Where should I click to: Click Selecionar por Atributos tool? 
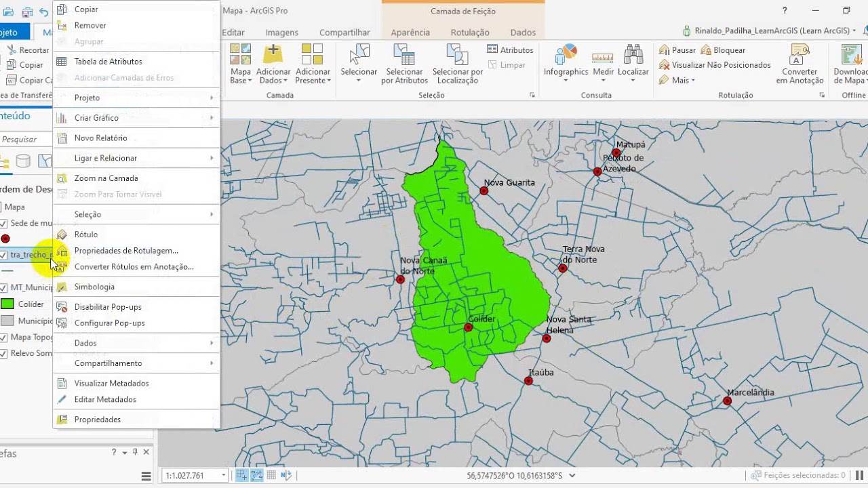tap(404, 64)
